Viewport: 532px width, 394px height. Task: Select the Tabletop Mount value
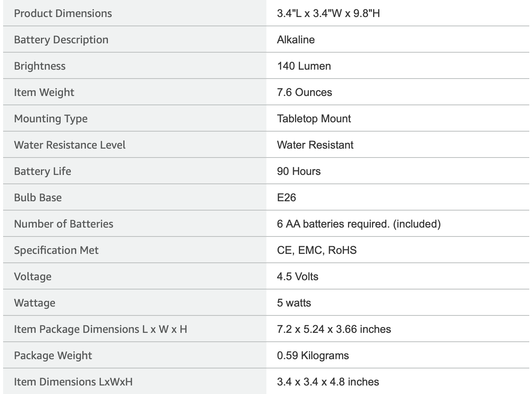point(314,119)
